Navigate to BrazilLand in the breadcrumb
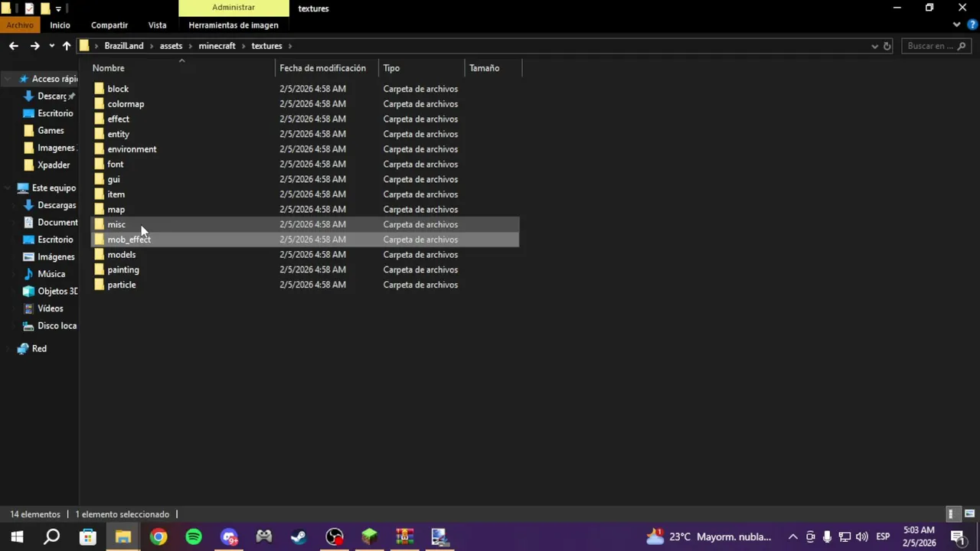This screenshot has height=551, width=980. tap(124, 46)
